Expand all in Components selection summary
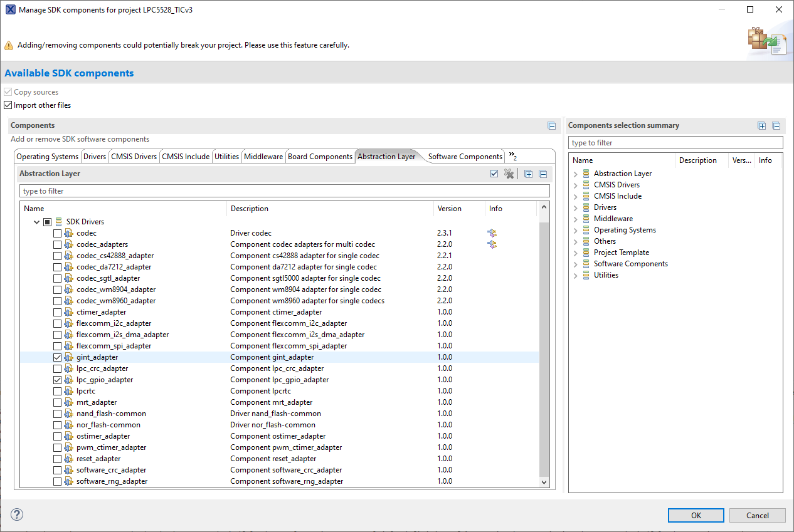Viewport: 794px width, 532px height. click(761, 126)
